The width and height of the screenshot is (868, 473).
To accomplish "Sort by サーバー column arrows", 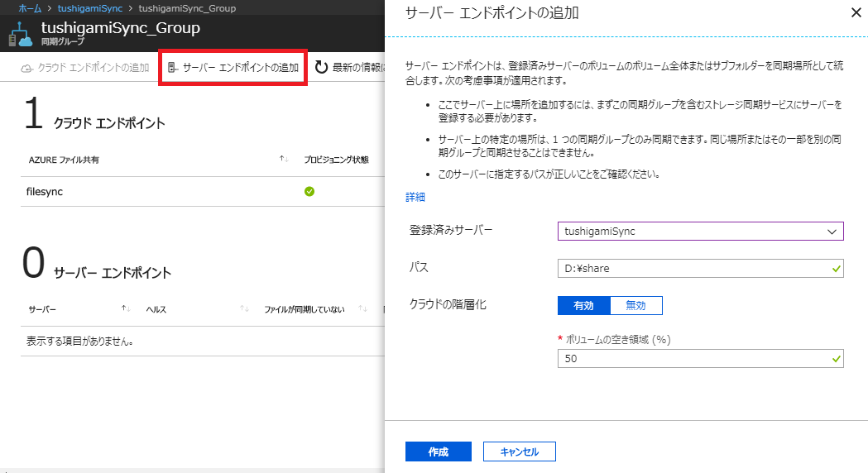I will click(x=127, y=308).
